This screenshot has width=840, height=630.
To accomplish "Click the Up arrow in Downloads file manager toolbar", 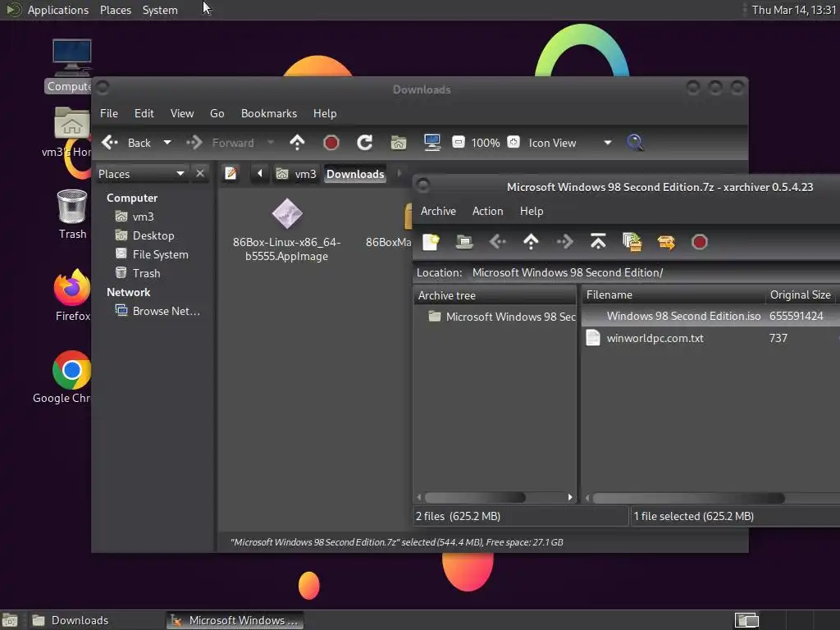I will tap(297, 143).
